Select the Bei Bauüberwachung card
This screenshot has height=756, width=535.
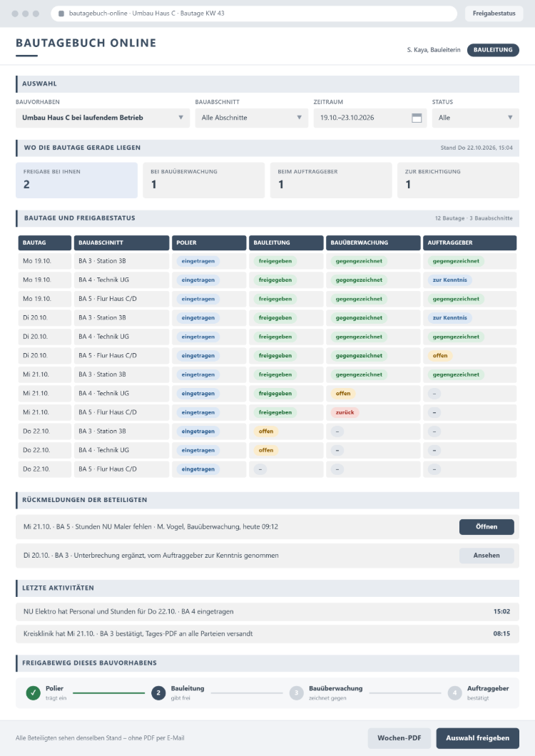pyautogui.click(x=203, y=180)
